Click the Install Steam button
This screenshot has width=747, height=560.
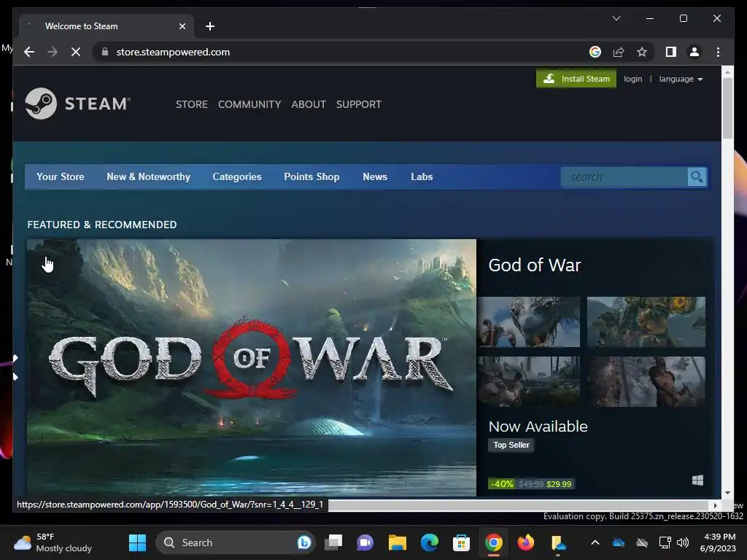(x=576, y=79)
